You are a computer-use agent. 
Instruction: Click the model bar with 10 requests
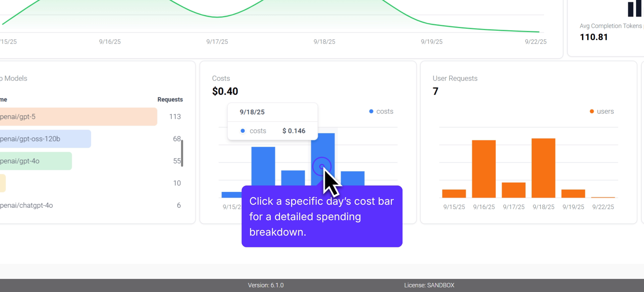pyautogui.click(x=3, y=183)
